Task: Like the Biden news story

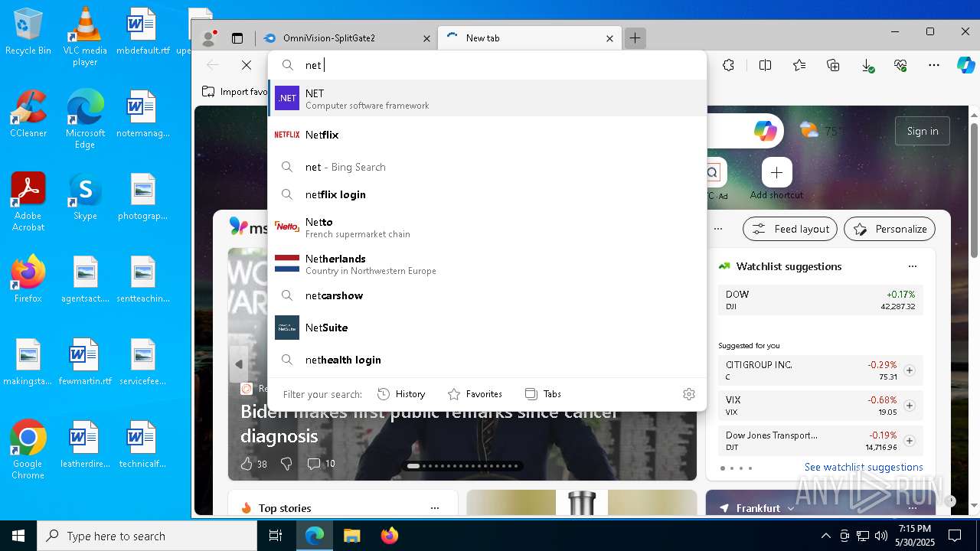Action: [x=247, y=463]
